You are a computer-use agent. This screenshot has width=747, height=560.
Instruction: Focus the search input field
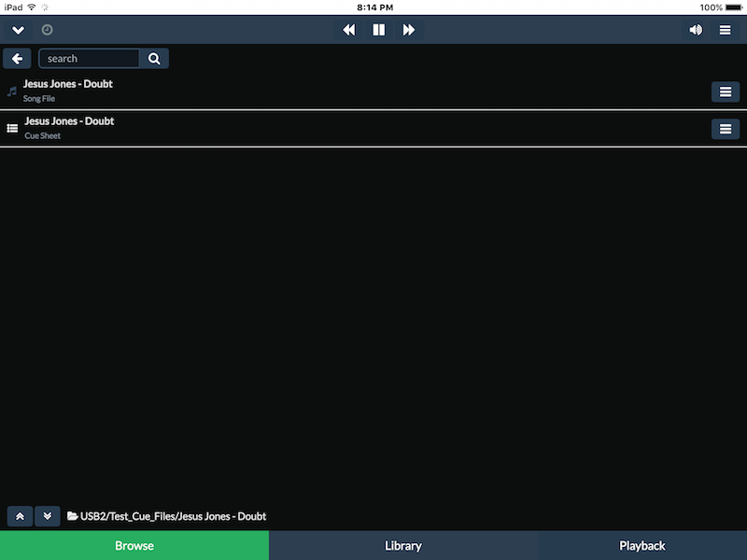click(89, 59)
